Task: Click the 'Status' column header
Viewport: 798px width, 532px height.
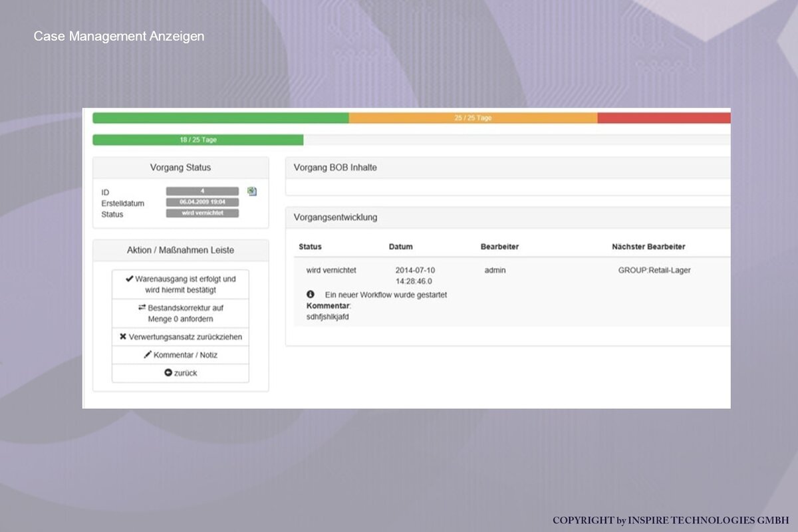Action: [310, 247]
